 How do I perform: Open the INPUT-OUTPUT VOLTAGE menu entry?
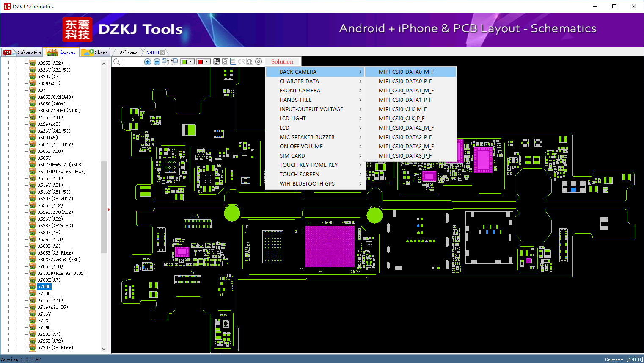click(x=314, y=109)
